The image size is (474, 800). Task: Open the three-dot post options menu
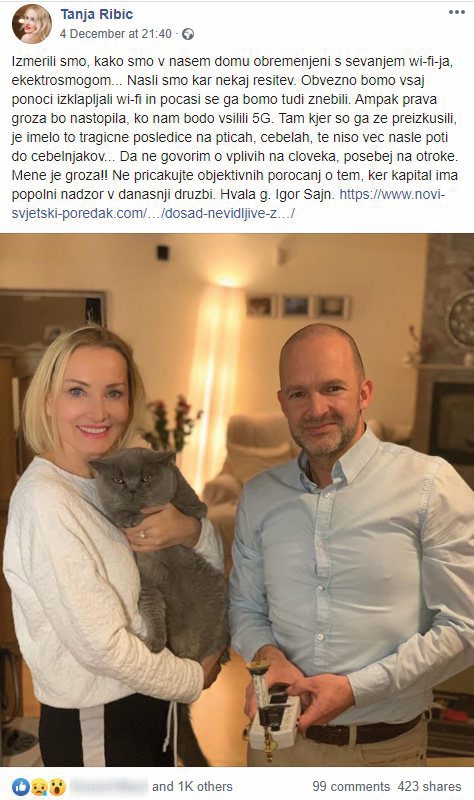pos(456,12)
